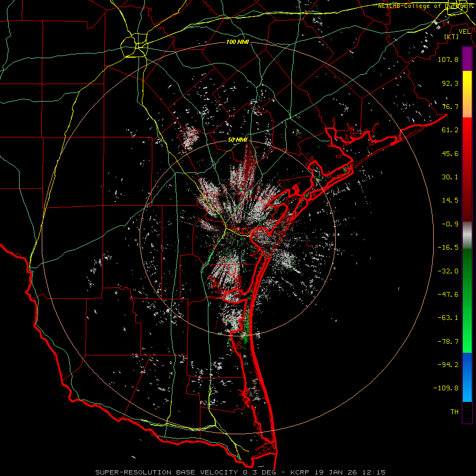This screenshot has width=476, height=476.
Task: Click the -32.0 velocity scale value
Action: (448, 271)
